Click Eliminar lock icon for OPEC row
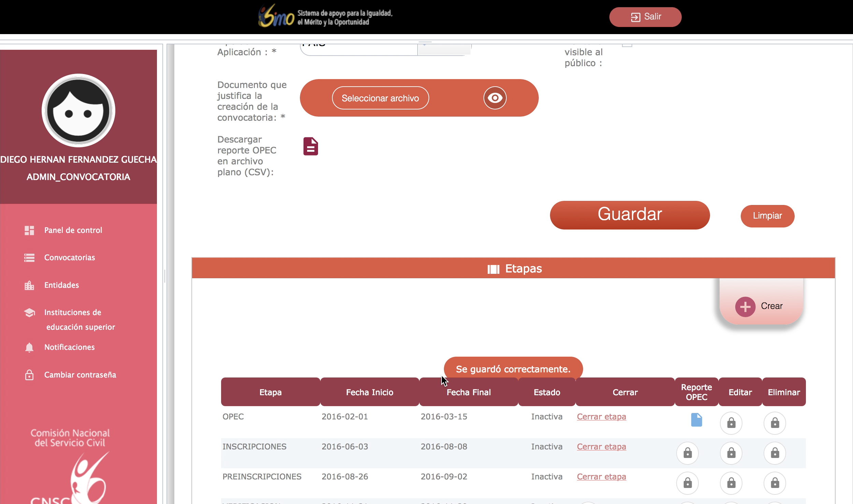Image resolution: width=853 pixels, height=504 pixels. [775, 423]
